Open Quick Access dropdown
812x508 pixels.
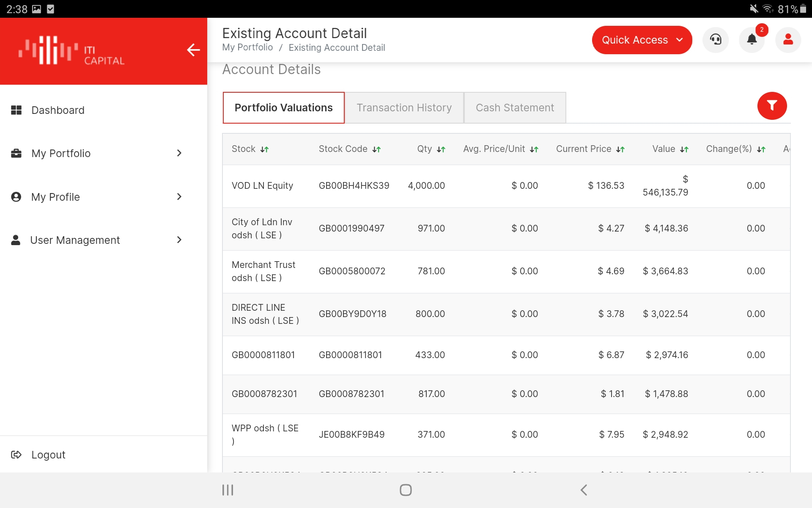642,40
